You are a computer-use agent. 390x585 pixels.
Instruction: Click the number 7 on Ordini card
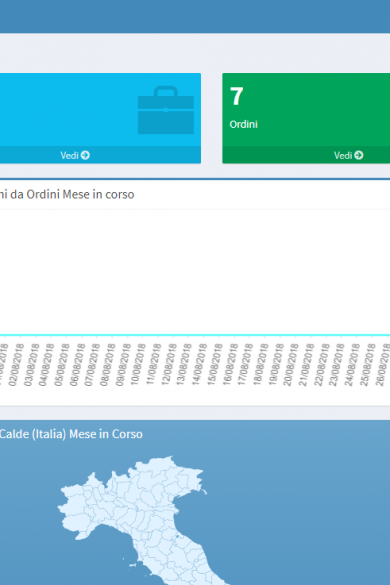pos(237,96)
